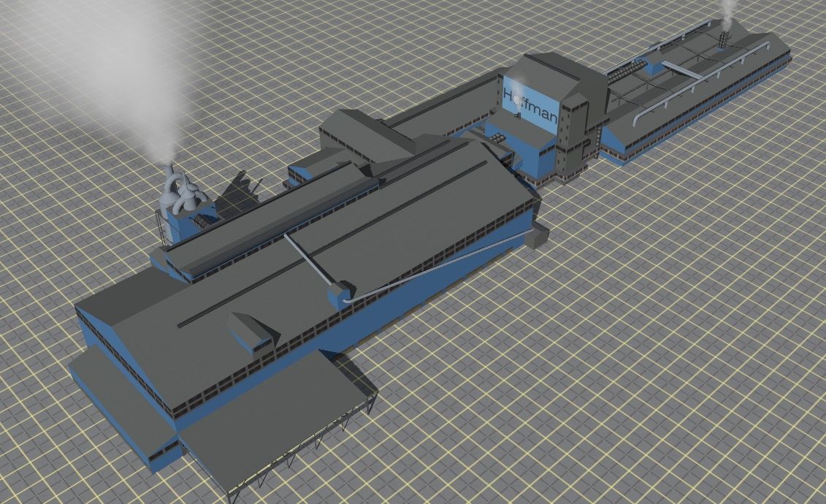This screenshot has width=826, height=504.
Task: Select the dark tower beside the Hoffman sign
Action: click(577, 131)
